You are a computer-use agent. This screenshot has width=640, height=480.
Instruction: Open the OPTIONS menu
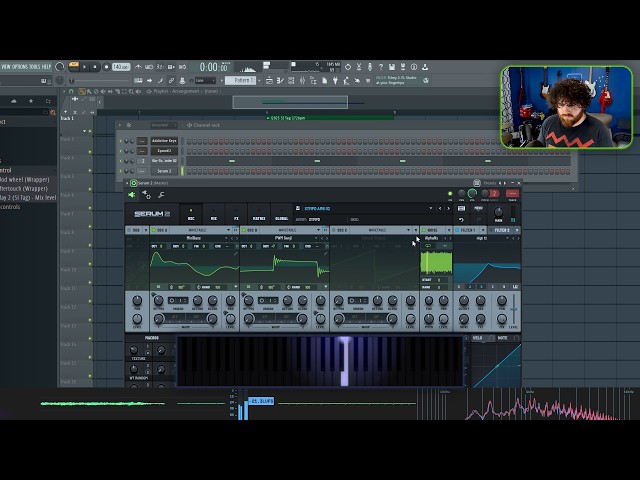21,67
